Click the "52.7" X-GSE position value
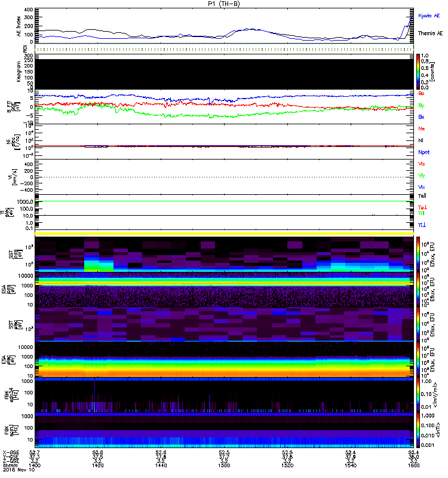The width and height of the screenshot is (448, 478). click(x=35, y=452)
